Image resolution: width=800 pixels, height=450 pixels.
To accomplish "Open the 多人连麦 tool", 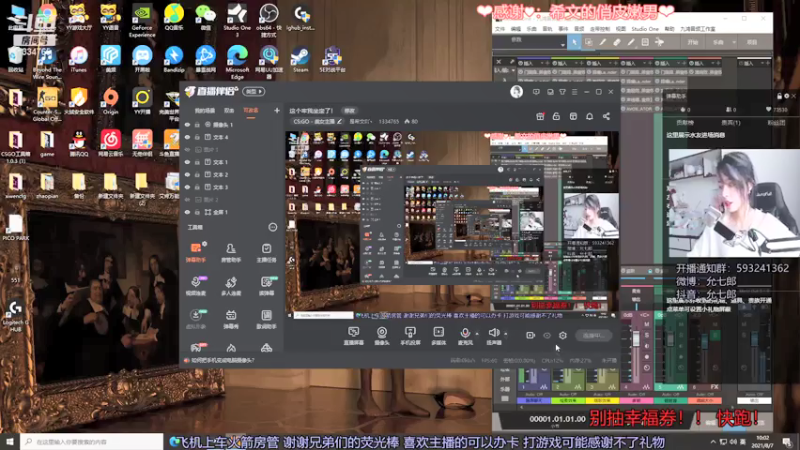I will pyautogui.click(x=231, y=286).
